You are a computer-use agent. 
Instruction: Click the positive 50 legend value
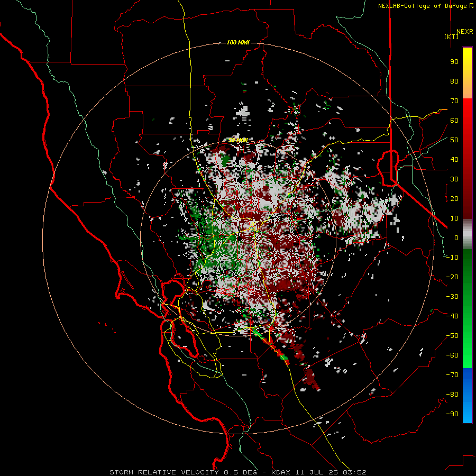(x=454, y=140)
